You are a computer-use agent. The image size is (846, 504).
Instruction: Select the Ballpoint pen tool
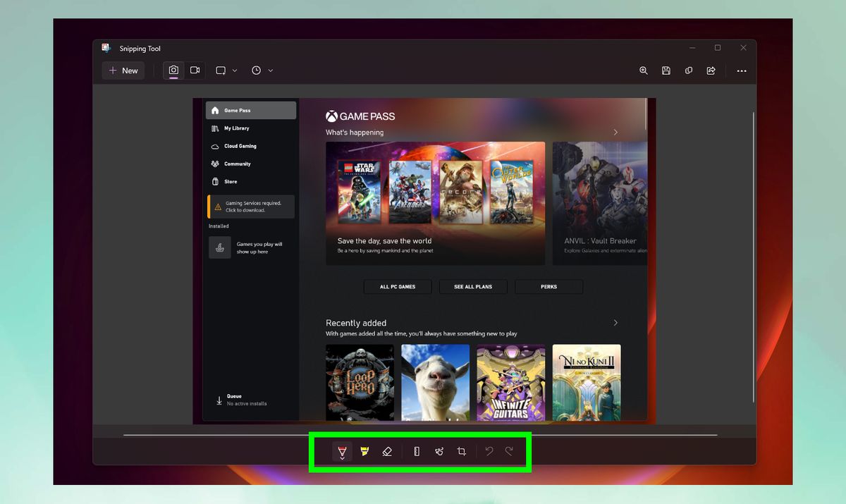click(x=342, y=449)
